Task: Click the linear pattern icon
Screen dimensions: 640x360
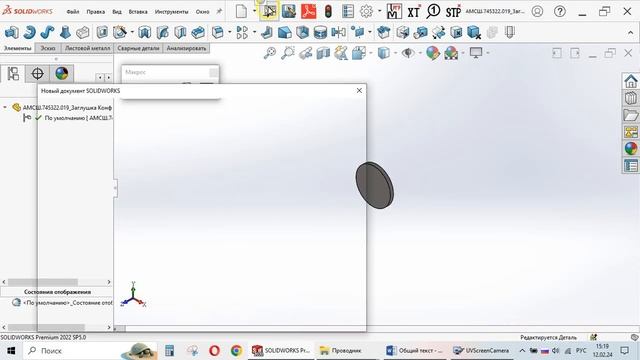Action: [242, 32]
